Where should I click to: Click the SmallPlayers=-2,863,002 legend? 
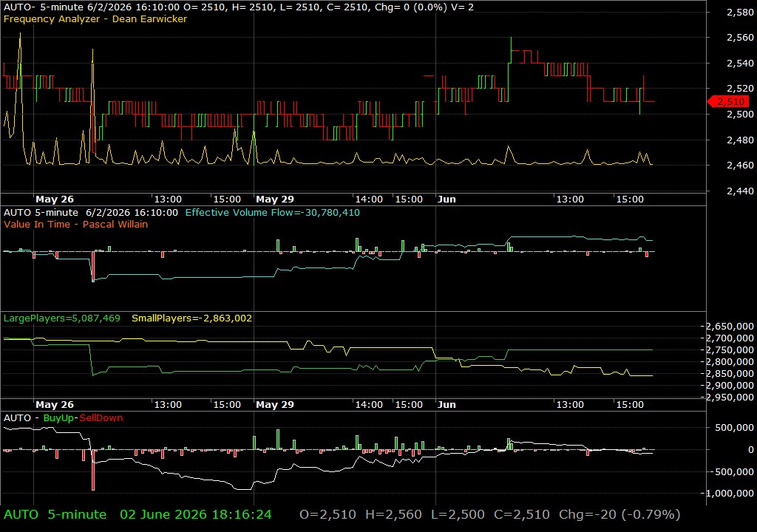tap(191, 318)
